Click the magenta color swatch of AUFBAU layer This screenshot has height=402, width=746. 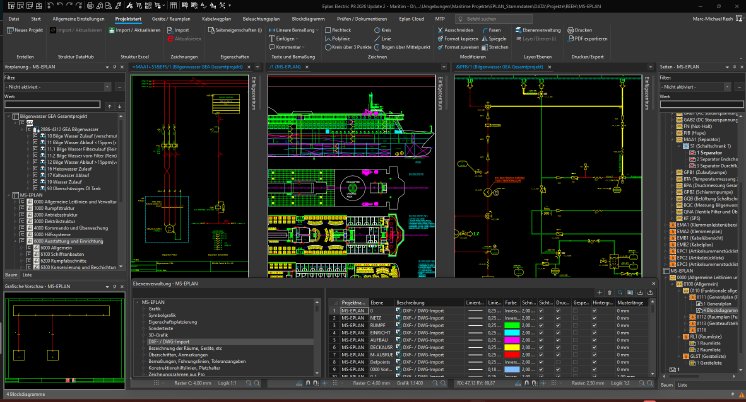point(512,340)
